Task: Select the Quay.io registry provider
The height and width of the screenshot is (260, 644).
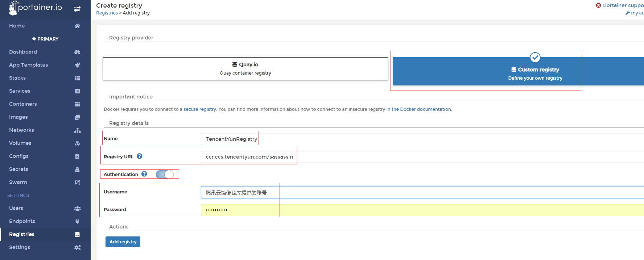Action: click(245, 69)
